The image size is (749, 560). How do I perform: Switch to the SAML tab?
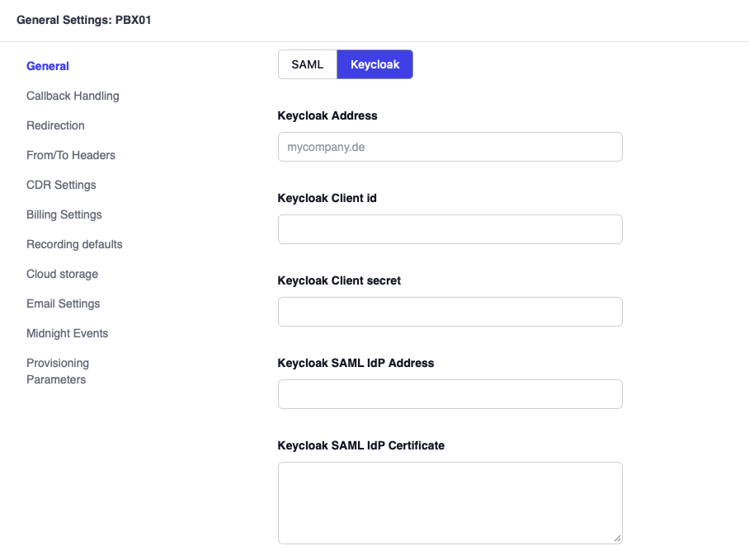pos(307,64)
